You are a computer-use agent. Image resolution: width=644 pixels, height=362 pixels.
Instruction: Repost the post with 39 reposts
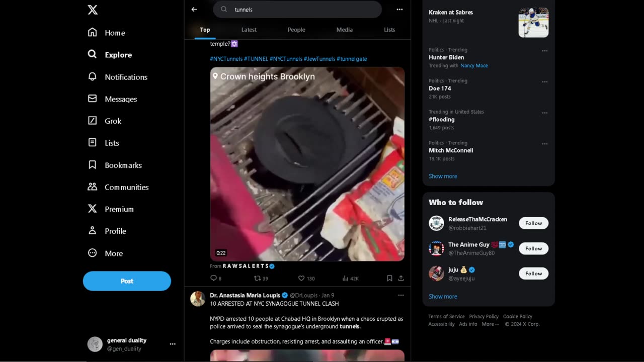click(x=257, y=278)
